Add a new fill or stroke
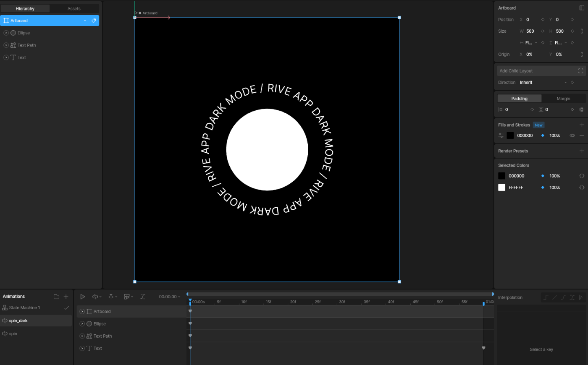This screenshot has width=588, height=365. coord(582,125)
